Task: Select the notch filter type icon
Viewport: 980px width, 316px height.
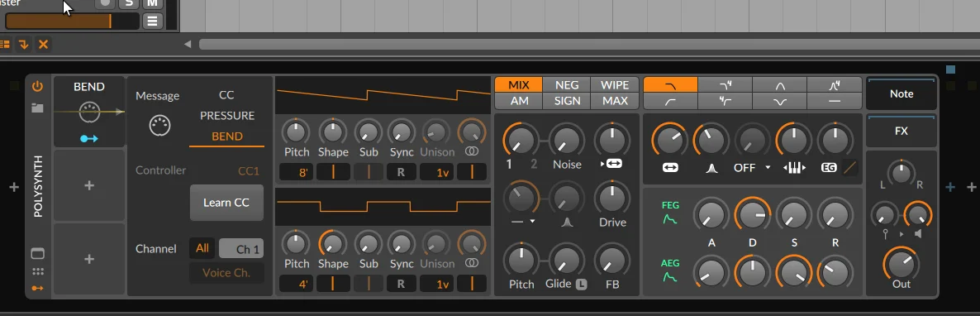Action: click(779, 101)
